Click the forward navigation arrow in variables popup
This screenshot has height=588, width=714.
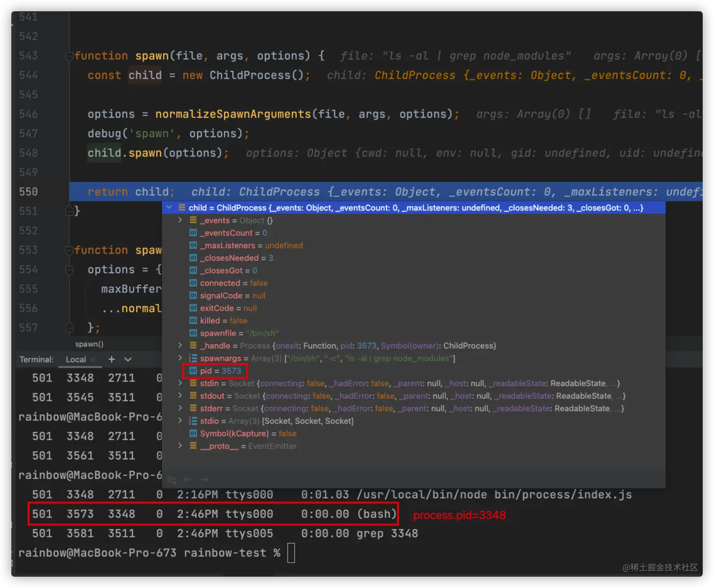pos(204,479)
